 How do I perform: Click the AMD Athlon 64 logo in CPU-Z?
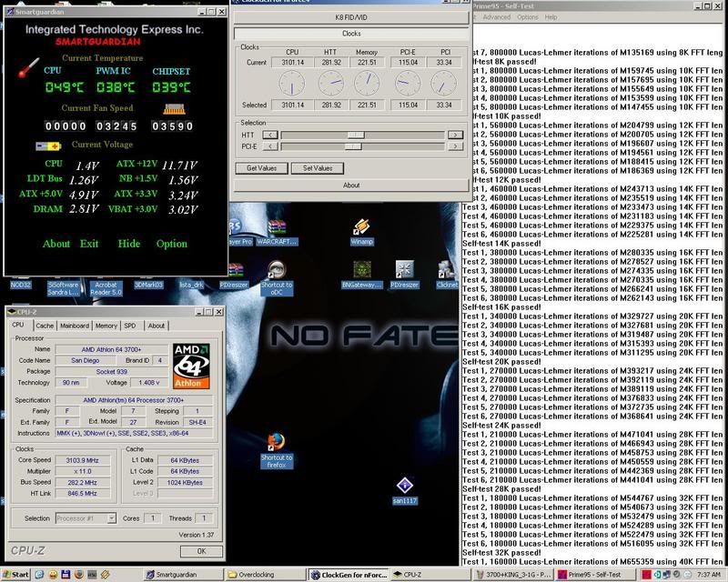[x=191, y=366]
